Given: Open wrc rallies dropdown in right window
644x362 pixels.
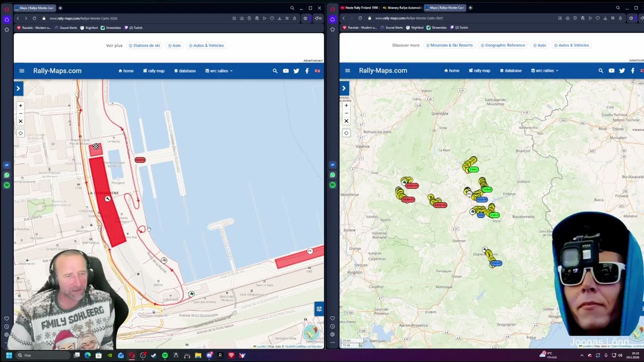Looking at the screenshot, I should [x=545, y=71].
